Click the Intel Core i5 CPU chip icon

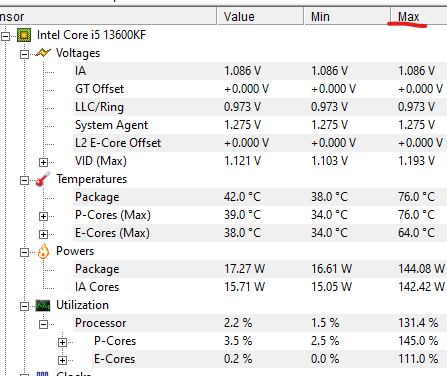point(24,35)
